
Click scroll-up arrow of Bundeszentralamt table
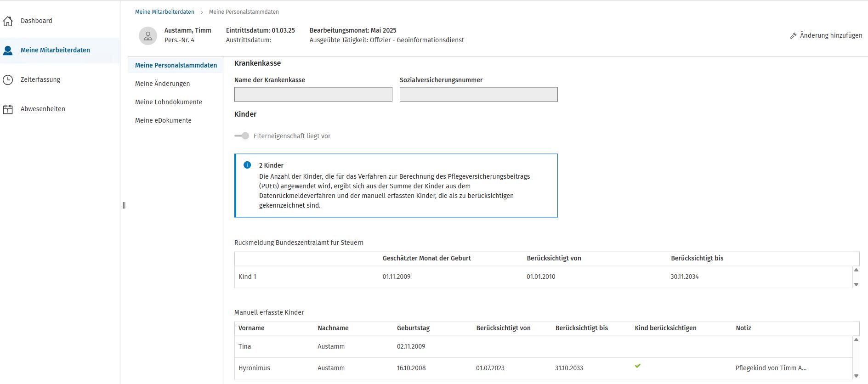tap(856, 270)
